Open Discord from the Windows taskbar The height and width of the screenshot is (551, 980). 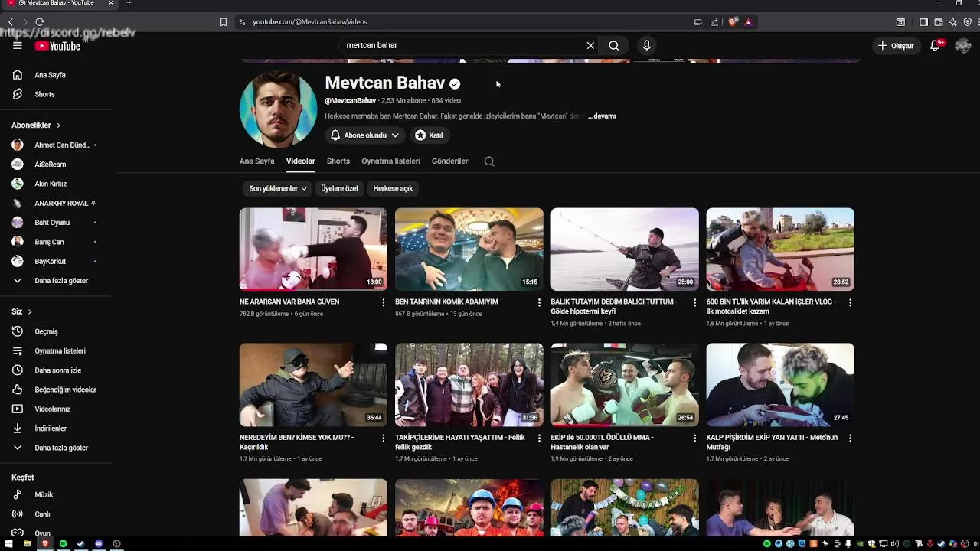pos(99,543)
